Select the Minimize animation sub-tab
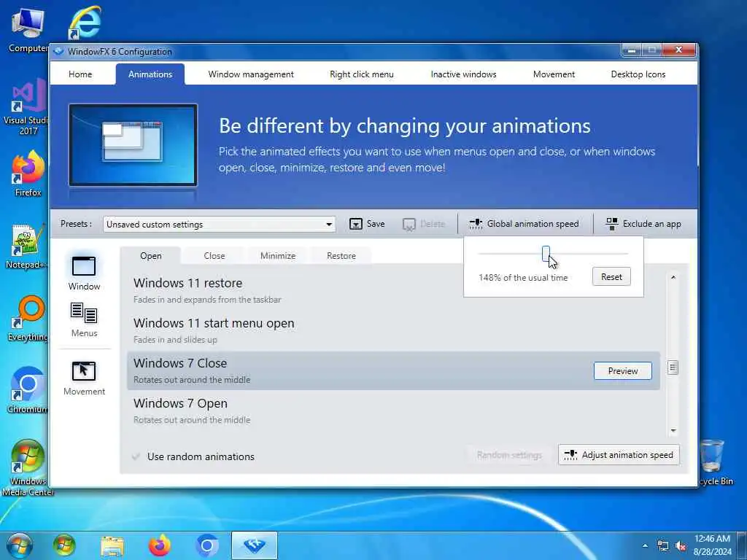 (x=278, y=256)
